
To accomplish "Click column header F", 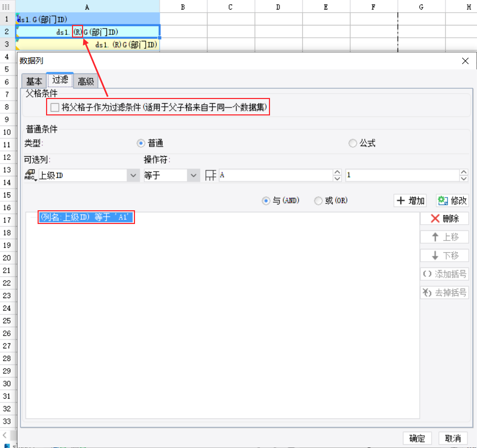I will [374, 7].
